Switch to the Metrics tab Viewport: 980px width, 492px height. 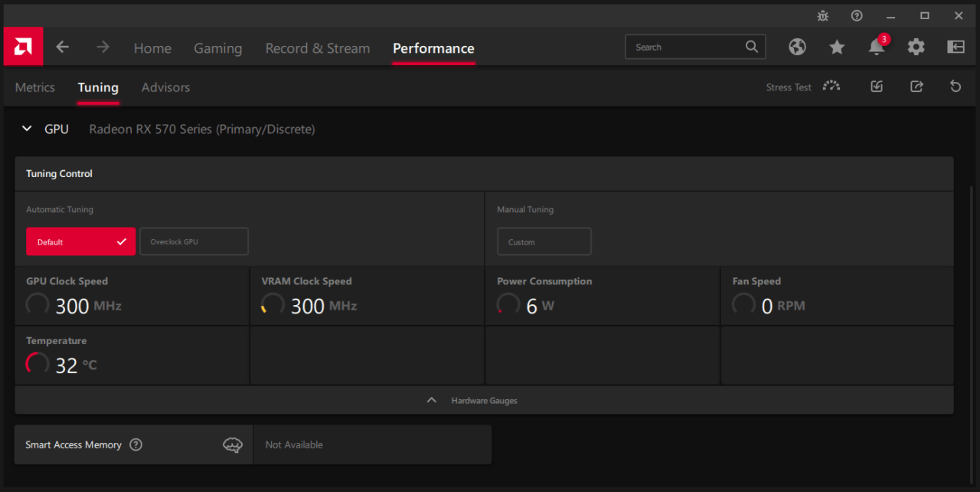click(35, 87)
